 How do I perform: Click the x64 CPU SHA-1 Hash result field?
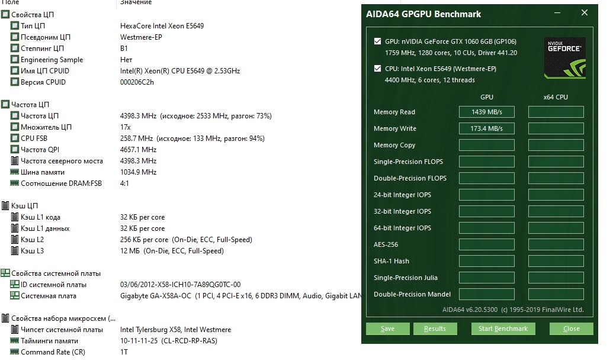(x=556, y=261)
